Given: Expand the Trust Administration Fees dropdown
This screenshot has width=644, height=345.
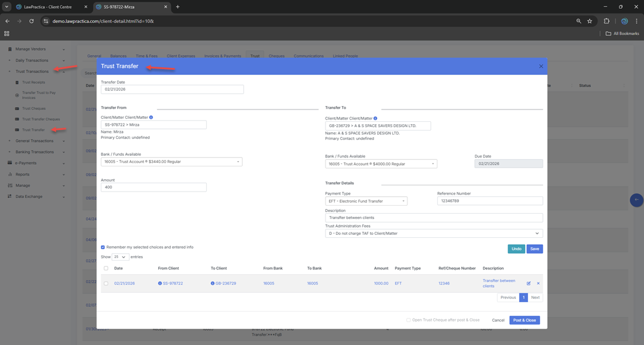Looking at the screenshot, I should pyautogui.click(x=433, y=233).
